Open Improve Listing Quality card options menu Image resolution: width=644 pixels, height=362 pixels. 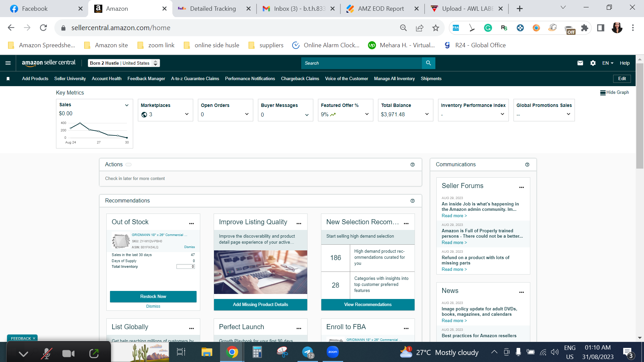(299, 223)
